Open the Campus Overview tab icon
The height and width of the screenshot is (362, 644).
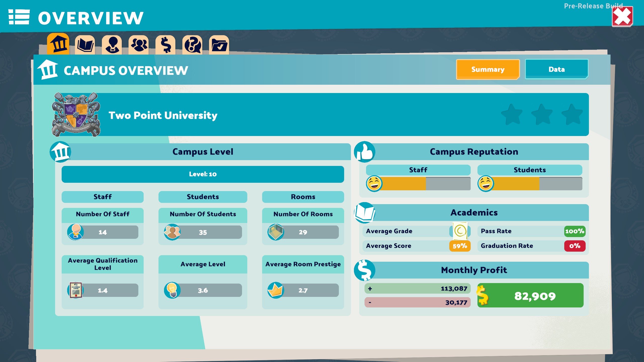58,44
